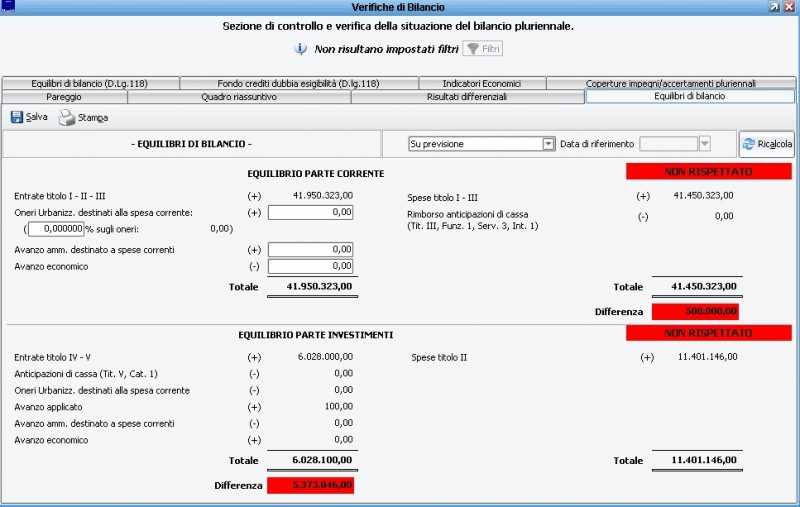Open the Quadro riassuntivo tab
Screen dimensions: 800x507
pos(239,97)
